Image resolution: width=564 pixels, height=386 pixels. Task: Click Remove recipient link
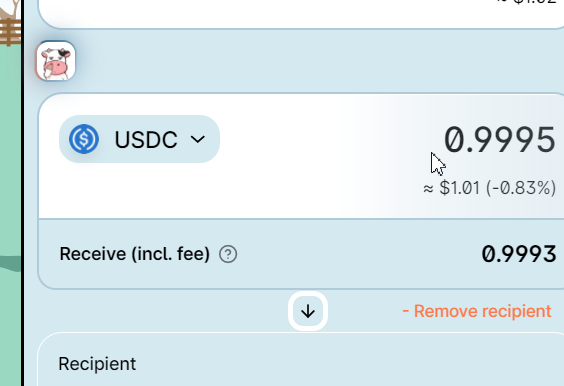pos(477,311)
